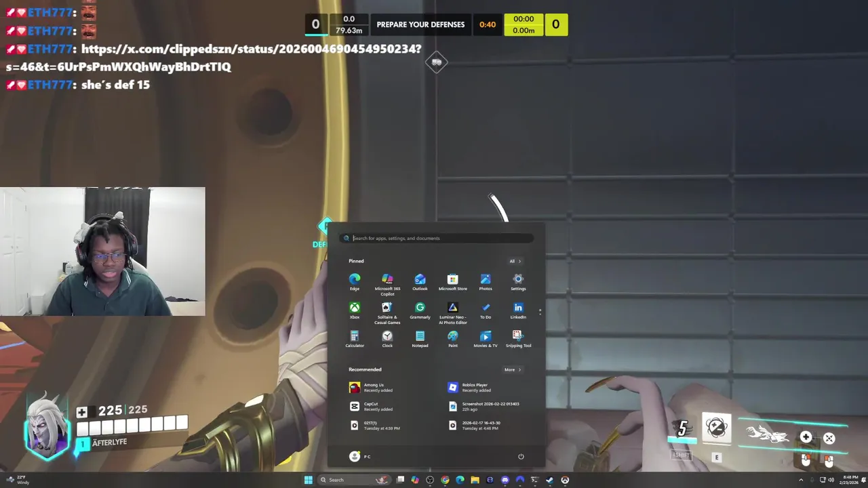Screen dimensions: 868x488
Task: Open Solitaire & Casual Games
Action: coord(387,313)
